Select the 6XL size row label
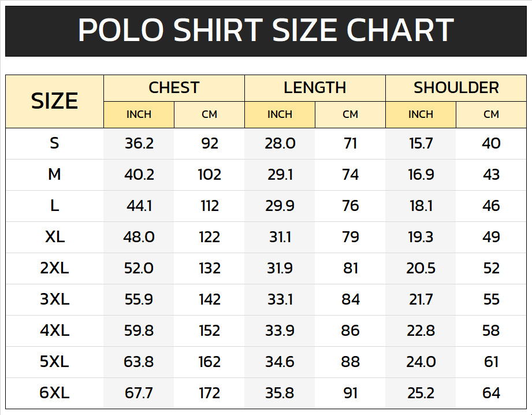Image resolution: width=532 pixels, height=415 pixels. point(54,393)
